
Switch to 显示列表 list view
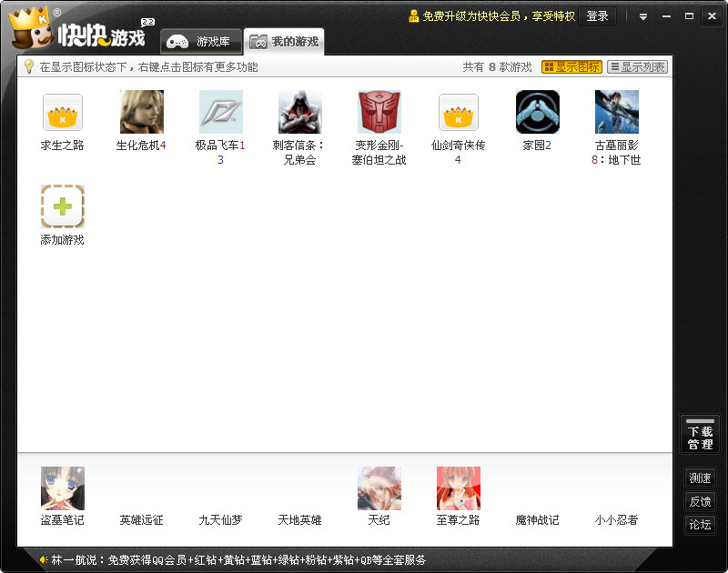coord(638,67)
